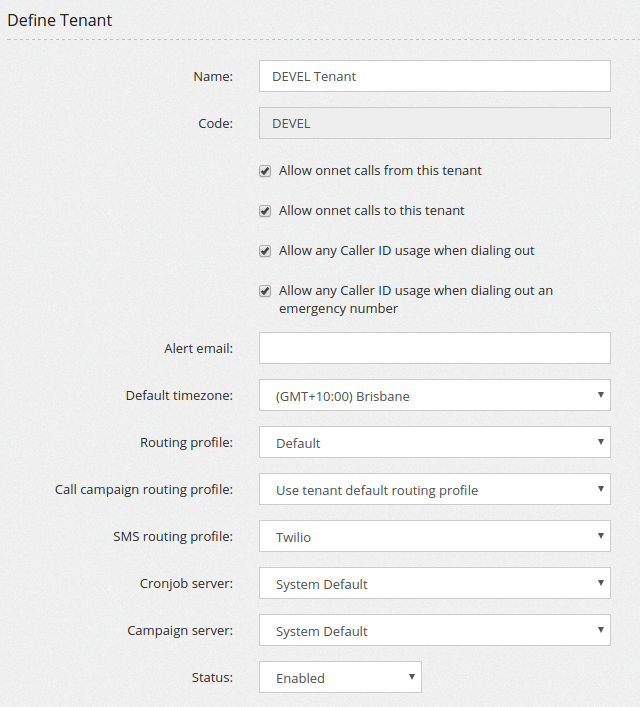
Task: Click the "Cronjob server:" label text
Action: tap(186, 583)
